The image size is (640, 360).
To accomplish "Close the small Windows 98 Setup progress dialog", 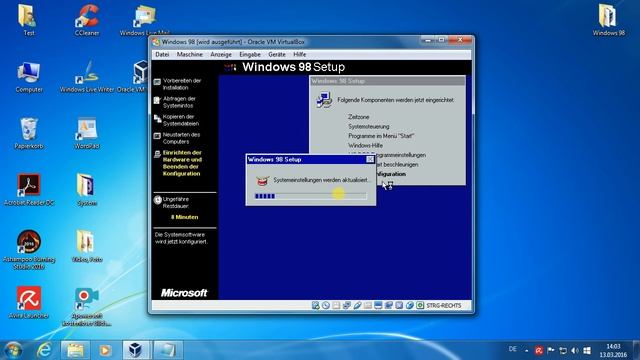I will pos(370,160).
